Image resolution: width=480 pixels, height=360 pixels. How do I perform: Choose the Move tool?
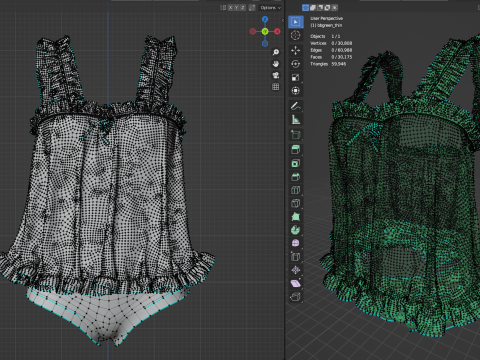pyautogui.click(x=295, y=50)
